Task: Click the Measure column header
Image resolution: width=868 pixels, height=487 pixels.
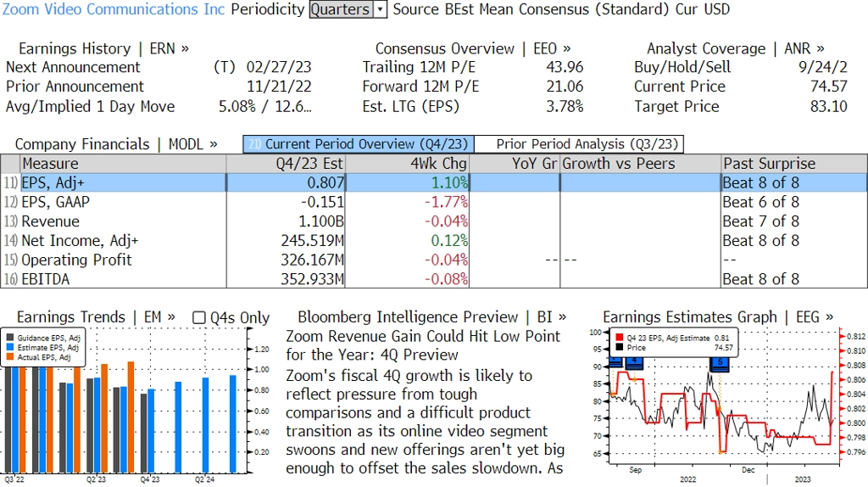Action: click(123, 164)
